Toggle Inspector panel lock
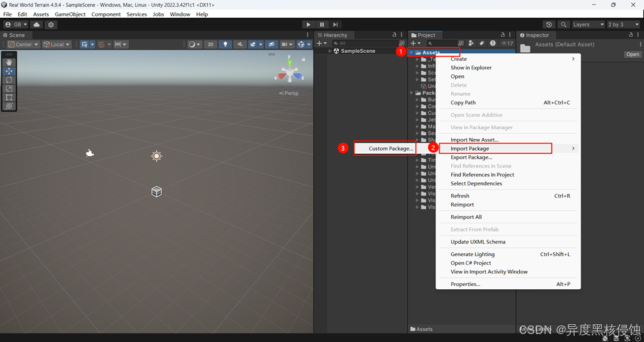 (x=631, y=35)
